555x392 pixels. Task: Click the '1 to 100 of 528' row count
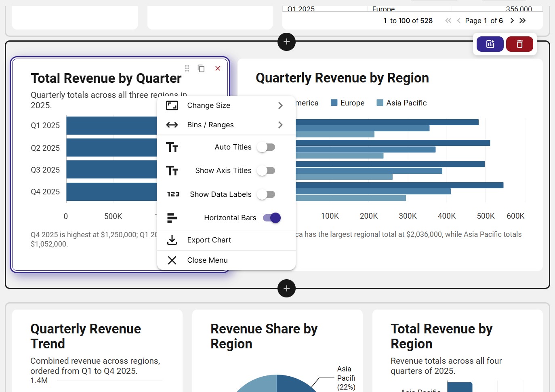pos(408,21)
